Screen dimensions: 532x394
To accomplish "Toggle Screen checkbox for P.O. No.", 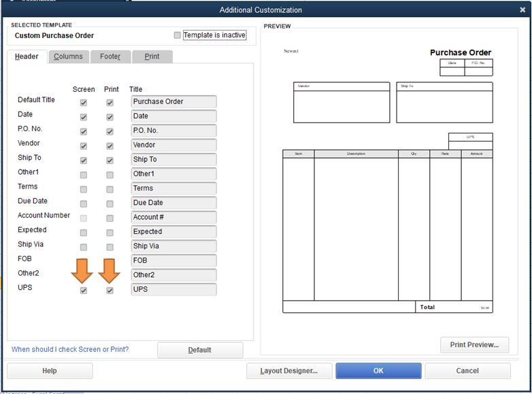I will (84, 131).
